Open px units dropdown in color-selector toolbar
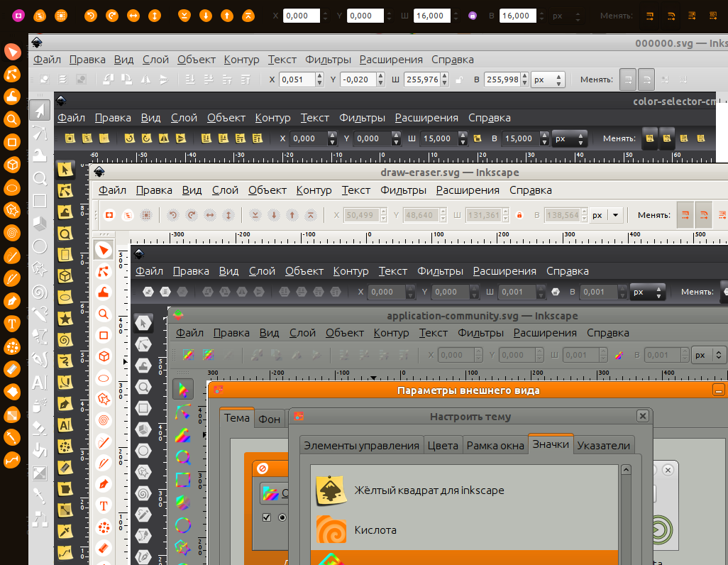This screenshot has height=565, width=728. pyautogui.click(x=570, y=138)
